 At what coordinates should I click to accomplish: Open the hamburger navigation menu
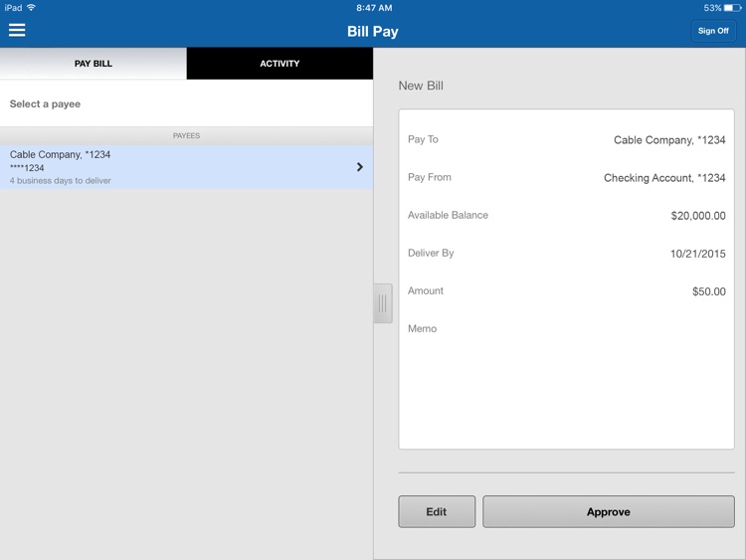pyautogui.click(x=17, y=31)
